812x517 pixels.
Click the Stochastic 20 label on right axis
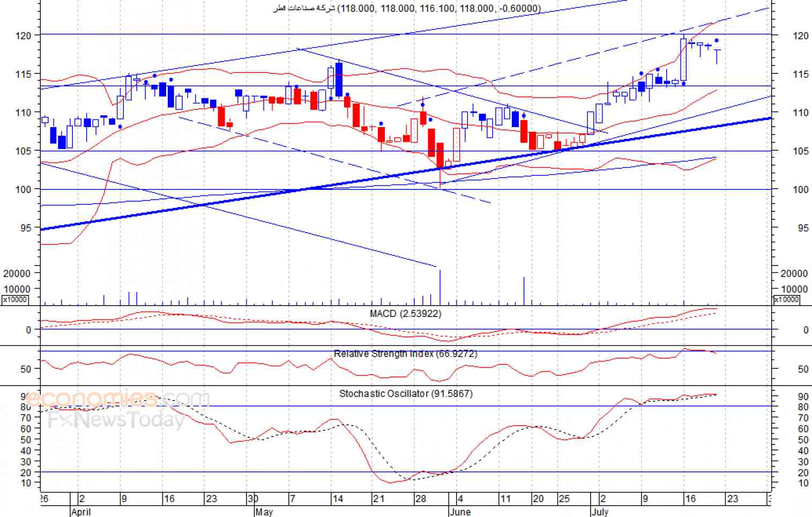point(803,472)
